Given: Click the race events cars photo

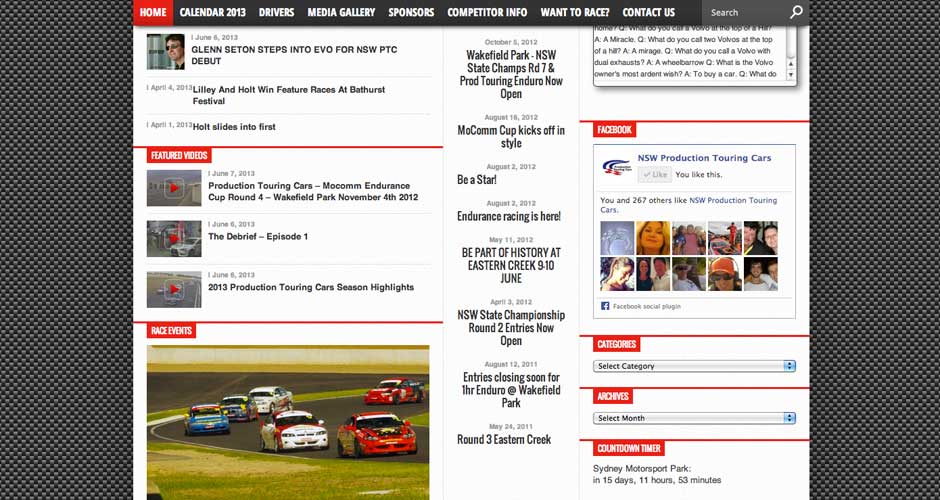Looking at the screenshot, I should [x=288, y=420].
